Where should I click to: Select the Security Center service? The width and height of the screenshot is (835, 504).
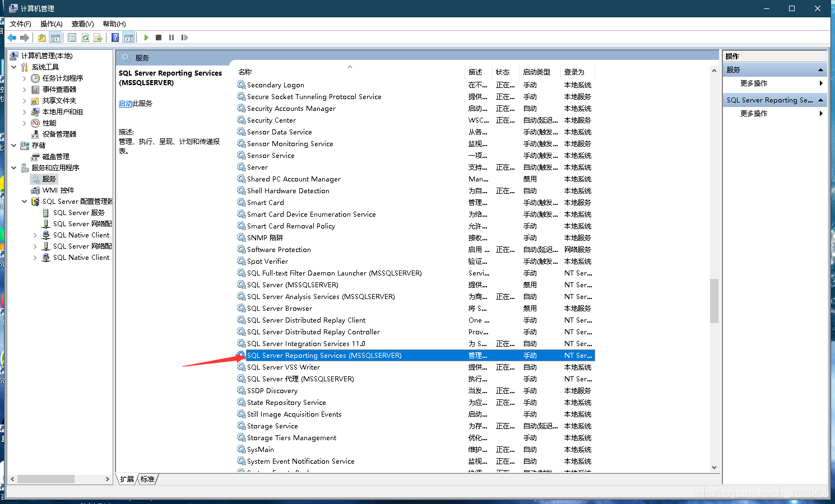pyautogui.click(x=271, y=120)
